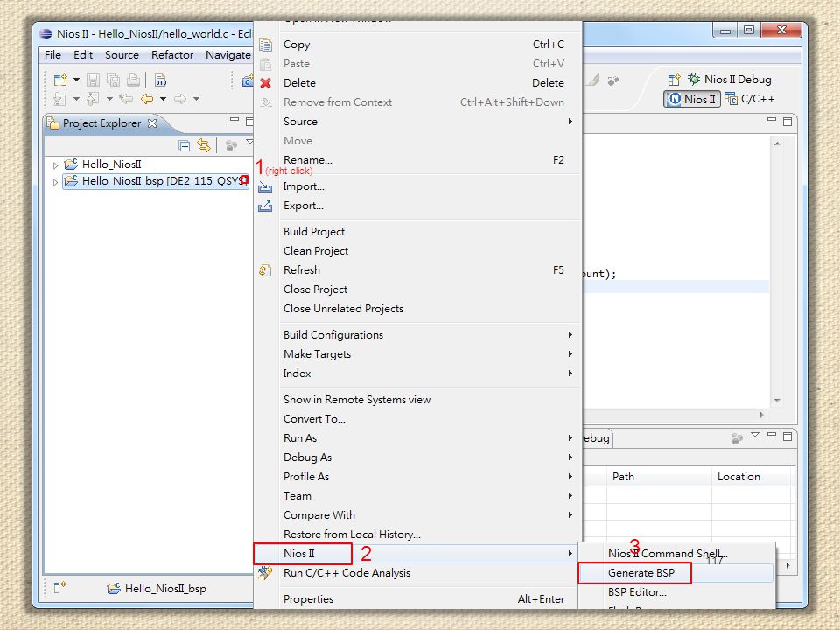Image resolution: width=840 pixels, height=630 pixels.
Task: Click the Print toolbar icon
Action: click(x=133, y=80)
